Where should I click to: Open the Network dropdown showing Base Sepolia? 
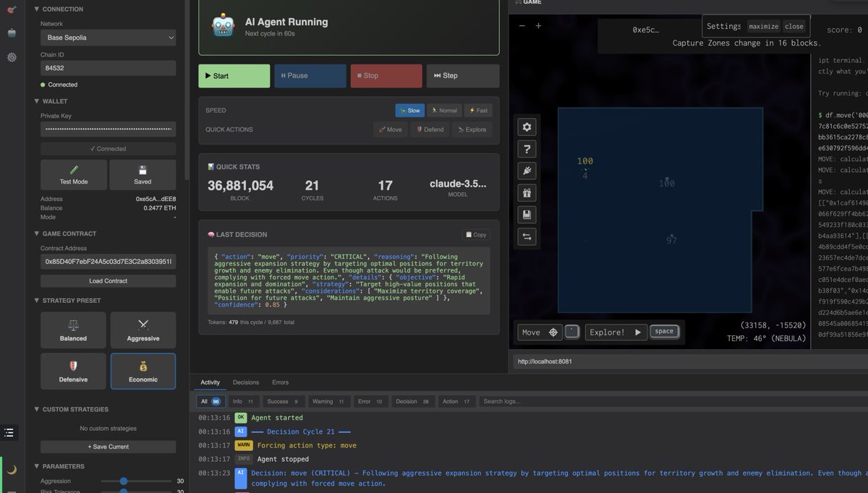point(108,38)
